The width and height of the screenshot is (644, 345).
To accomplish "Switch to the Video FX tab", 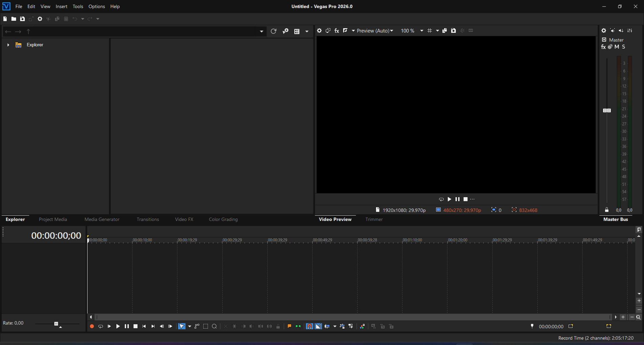I will tap(184, 219).
